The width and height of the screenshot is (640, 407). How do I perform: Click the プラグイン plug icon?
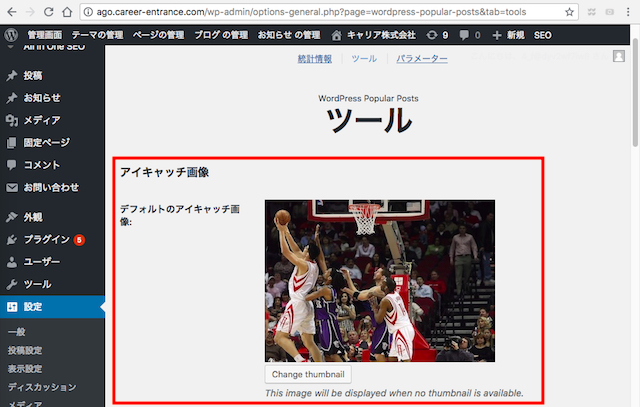point(12,240)
